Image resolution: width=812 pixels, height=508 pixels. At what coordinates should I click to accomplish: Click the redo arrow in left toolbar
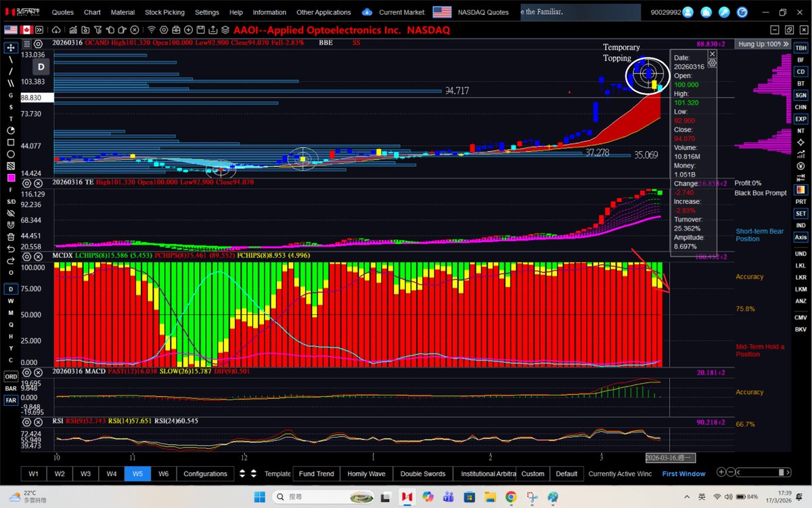tap(11, 260)
